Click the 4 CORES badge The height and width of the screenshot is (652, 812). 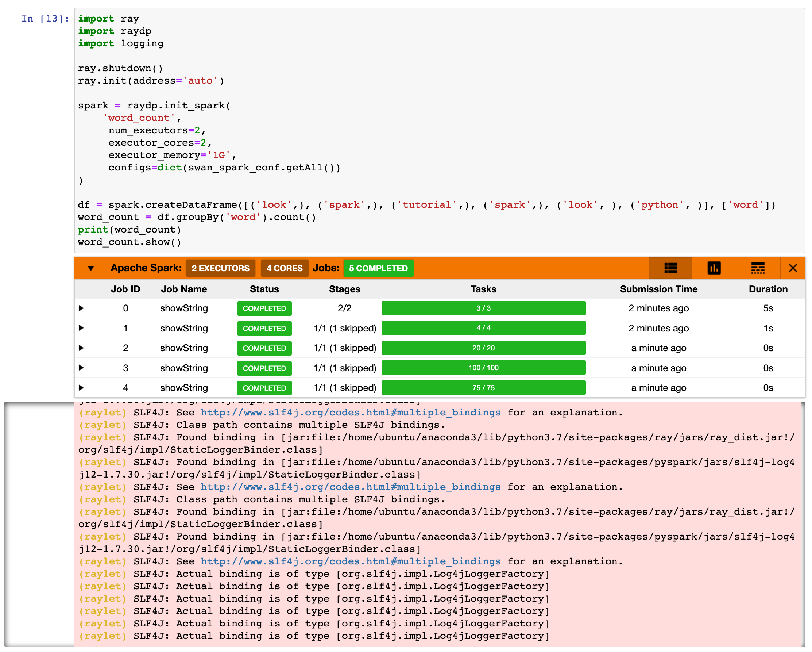(x=285, y=268)
